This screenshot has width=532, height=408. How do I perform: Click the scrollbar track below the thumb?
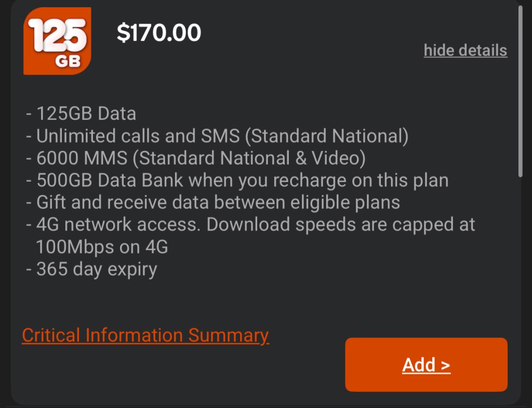coord(520,285)
